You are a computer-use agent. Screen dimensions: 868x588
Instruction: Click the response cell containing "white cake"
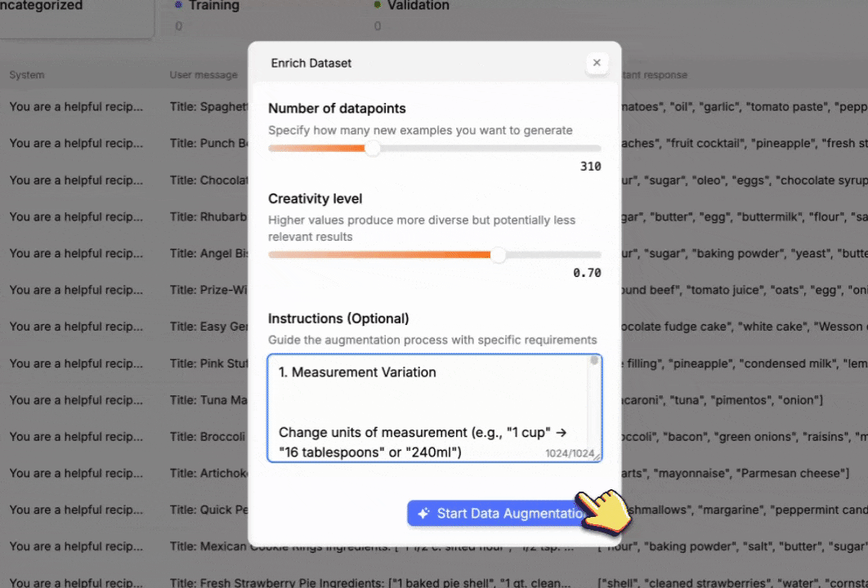[745, 327]
